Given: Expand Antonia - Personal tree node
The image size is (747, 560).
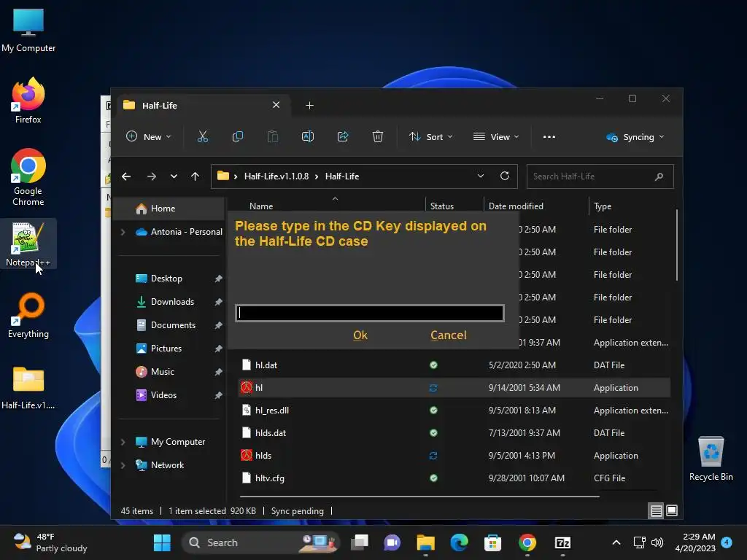Looking at the screenshot, I should click(123, 232).
